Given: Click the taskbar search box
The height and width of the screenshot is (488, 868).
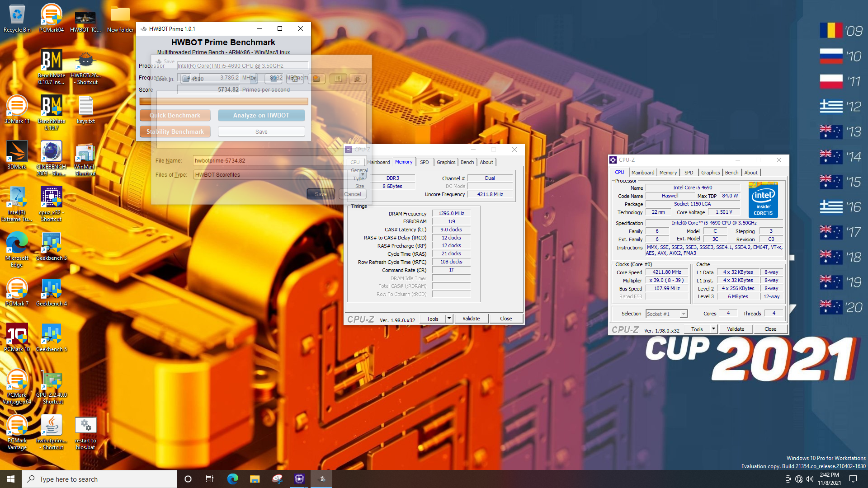Looking at the screenshot, I should [99, 479].
